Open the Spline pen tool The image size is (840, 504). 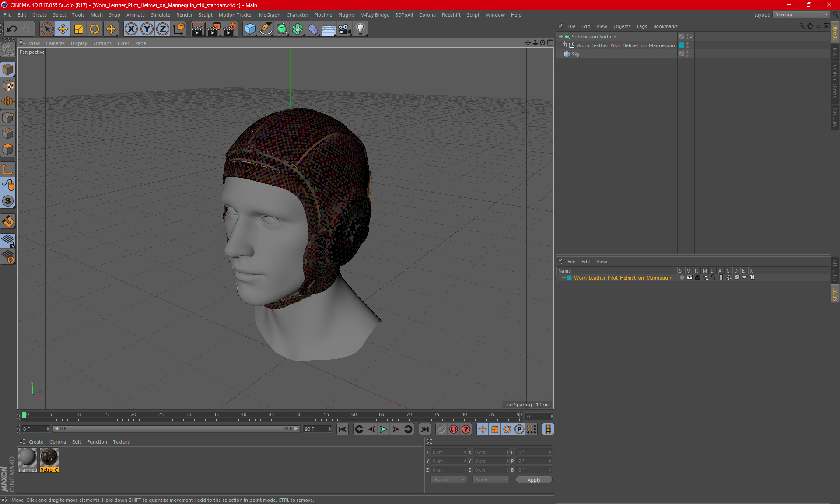[266, 29]
